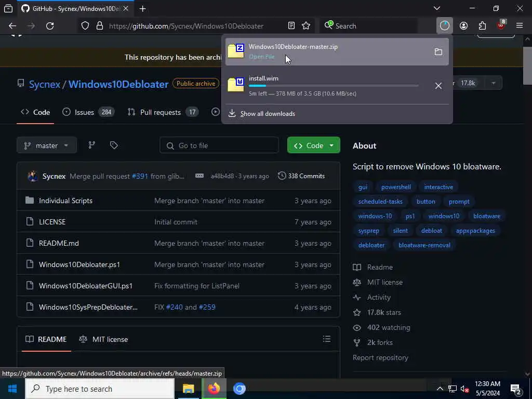The height and width of the screenshot is (399, 532).
Task: Switch to the Pull requests tab
Action: point(163,112)
